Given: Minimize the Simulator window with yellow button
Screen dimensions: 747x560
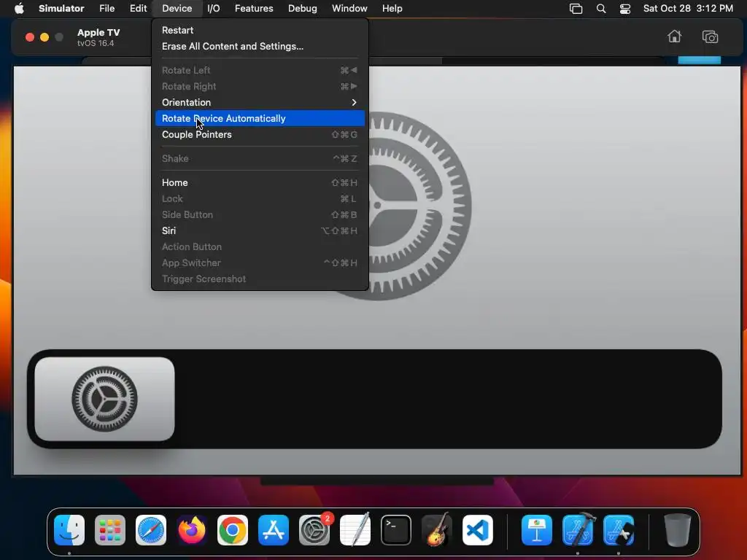Looking at the screenshot, I should tap(44, 37).
